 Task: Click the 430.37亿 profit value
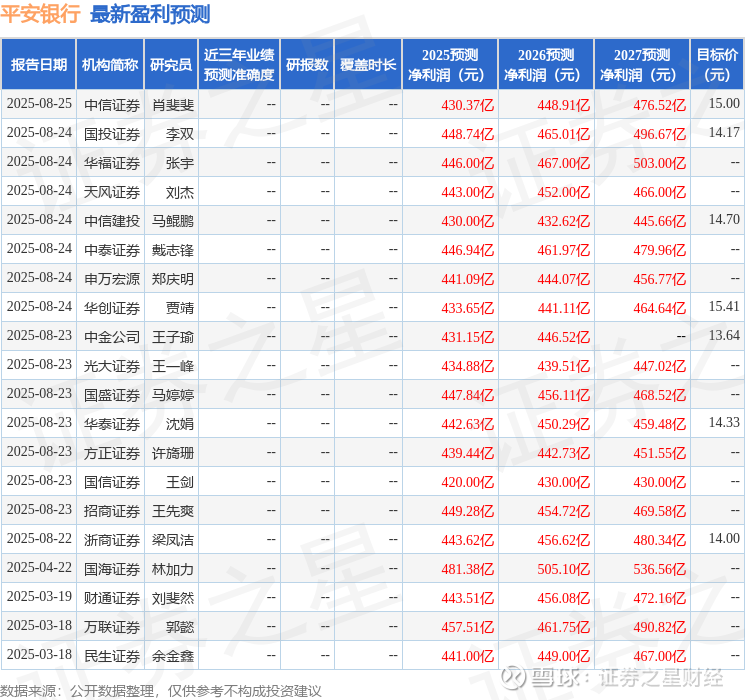(468, 105)
